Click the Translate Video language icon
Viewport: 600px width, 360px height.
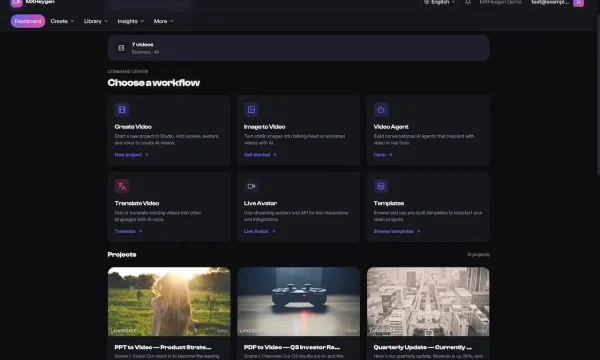[122, 186]
